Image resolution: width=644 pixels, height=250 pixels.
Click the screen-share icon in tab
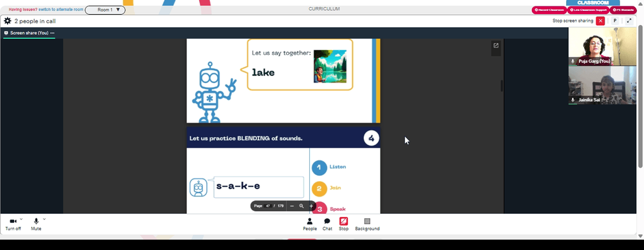coord(6,33)
